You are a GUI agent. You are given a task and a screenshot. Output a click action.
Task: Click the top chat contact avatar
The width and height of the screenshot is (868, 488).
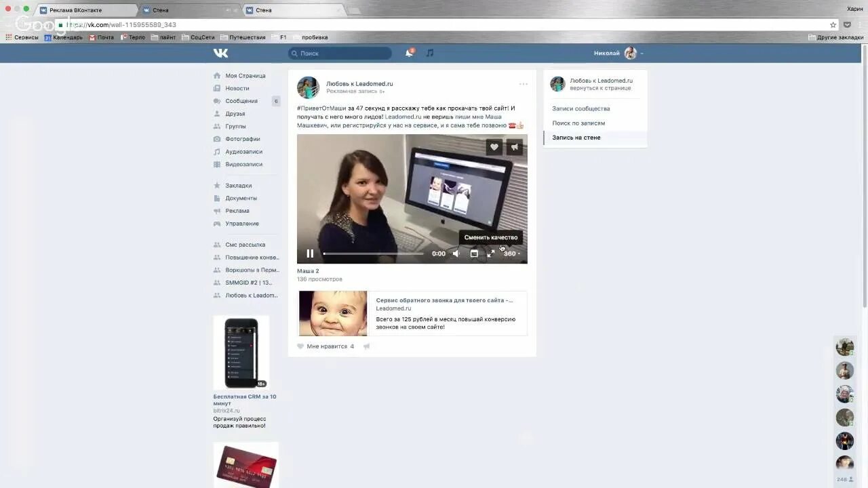click(x=845, y=347)
